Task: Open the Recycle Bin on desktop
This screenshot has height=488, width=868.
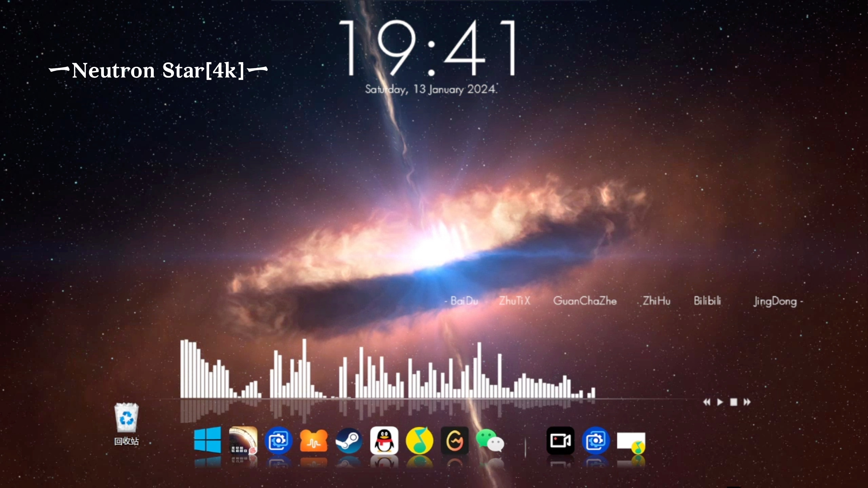Action: coord(126,418)
